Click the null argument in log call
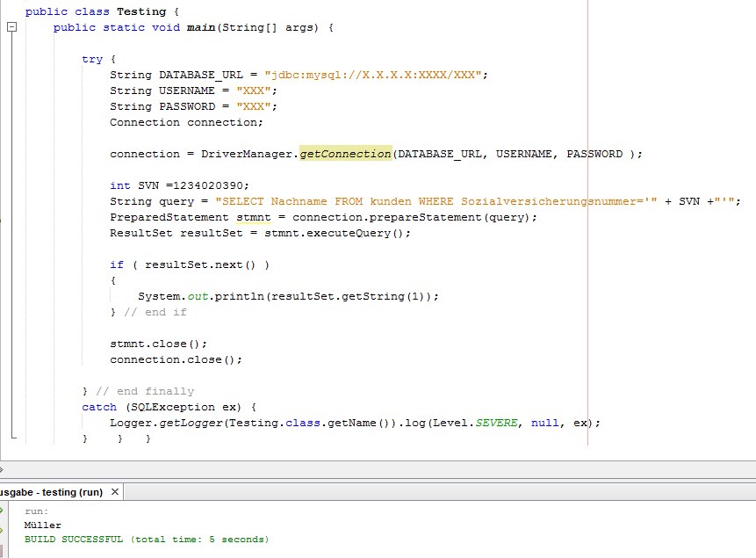This screenshot has height=558, width=756. pyautogui.click(x=544, y=423)
